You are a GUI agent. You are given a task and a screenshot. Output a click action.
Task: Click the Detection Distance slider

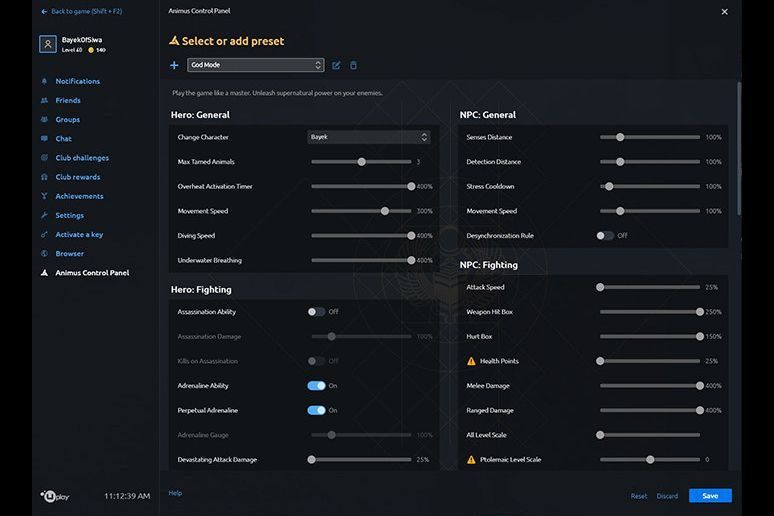tap(650, 161)
